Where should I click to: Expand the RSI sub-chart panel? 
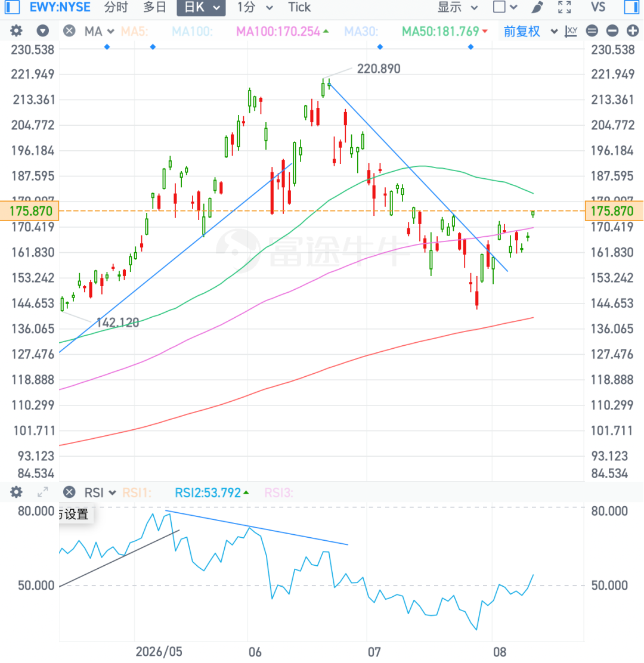point(43,492)
